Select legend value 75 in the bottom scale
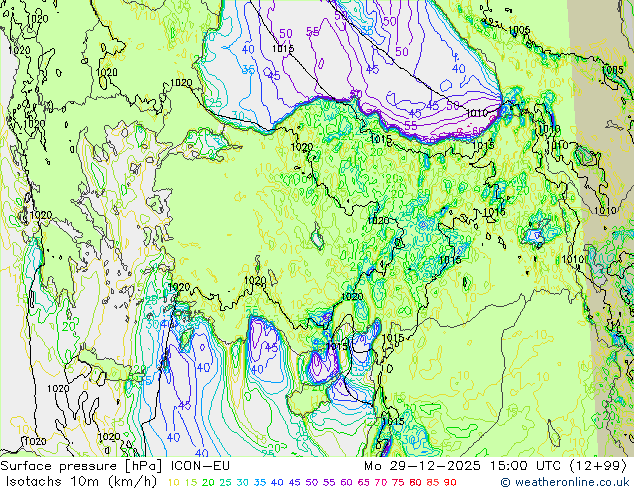The width and height of the screenshot is (634, 490). point(398,483)
